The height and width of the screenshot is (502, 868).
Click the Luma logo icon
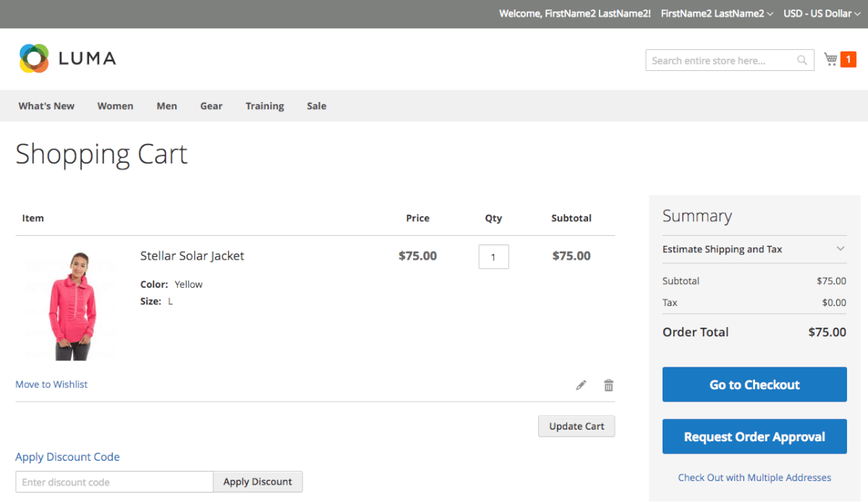(x=34, y=59)
